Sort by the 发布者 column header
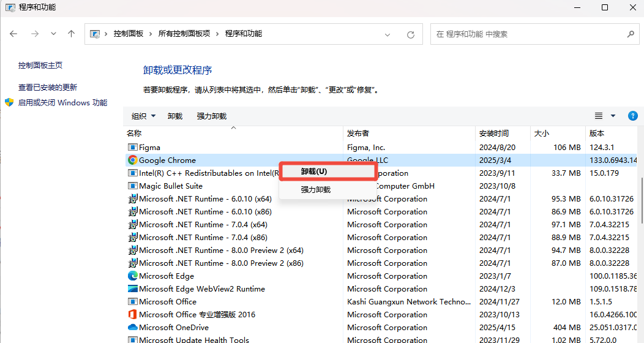 [409, 133]
